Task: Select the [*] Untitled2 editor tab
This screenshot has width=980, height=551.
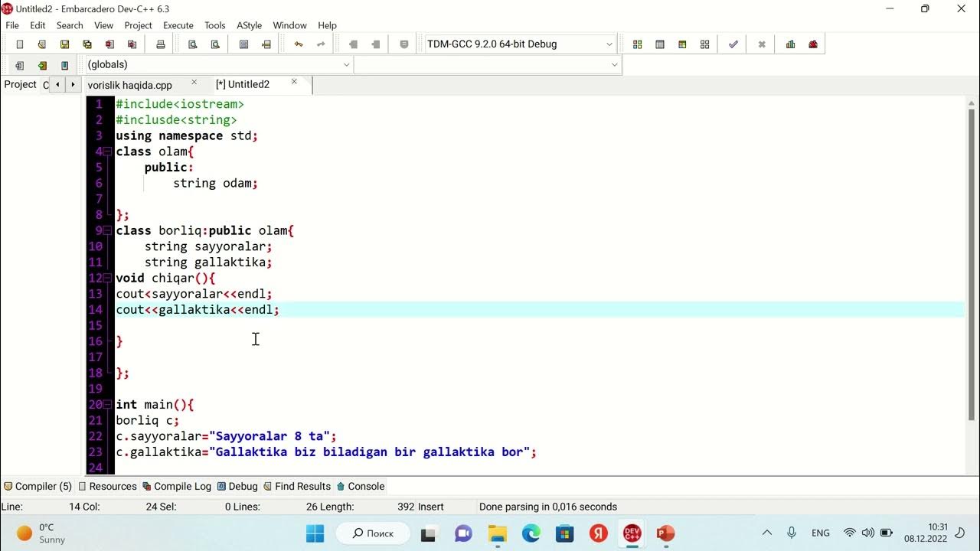Action: [243, 85]
